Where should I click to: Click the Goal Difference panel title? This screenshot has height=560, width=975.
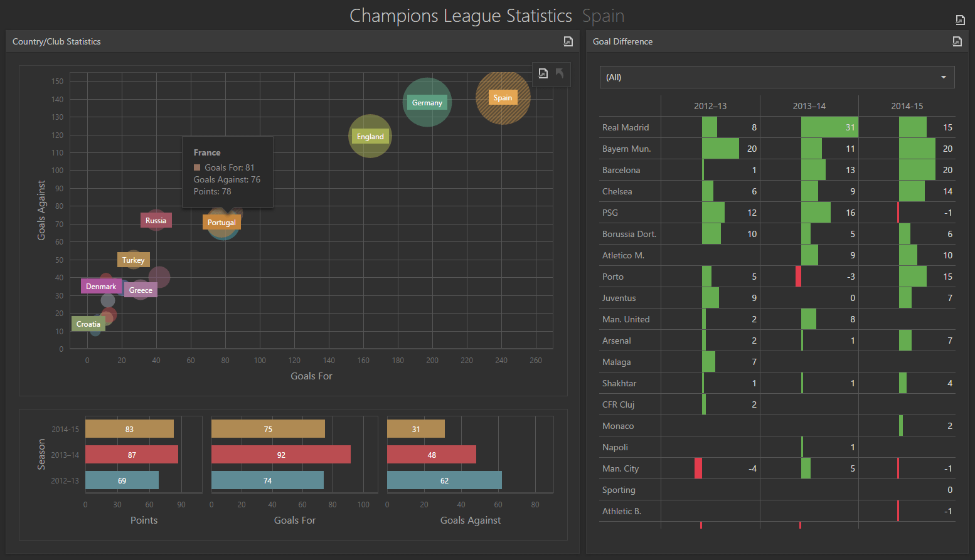(622, 41)
